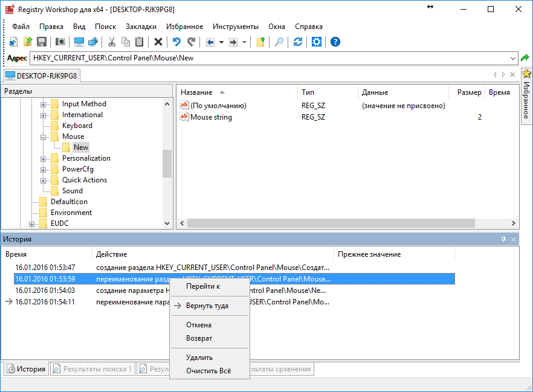Click the connect network registry icon
The image size is (533, 392).
click(93, 42)
